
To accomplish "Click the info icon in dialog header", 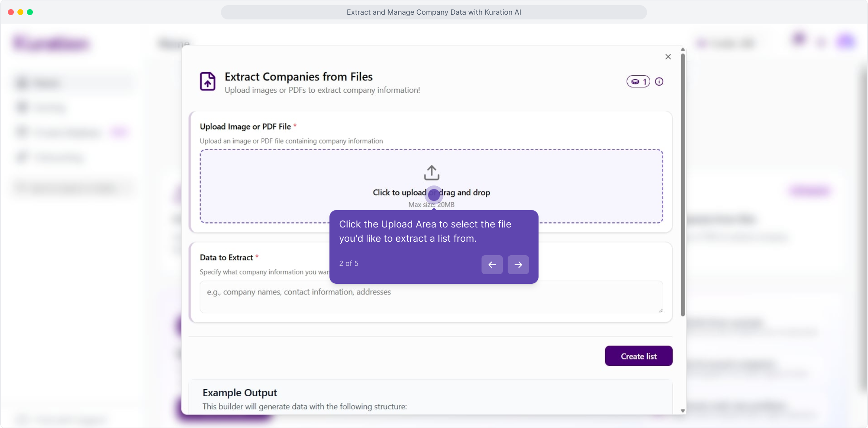I will 659,82.
